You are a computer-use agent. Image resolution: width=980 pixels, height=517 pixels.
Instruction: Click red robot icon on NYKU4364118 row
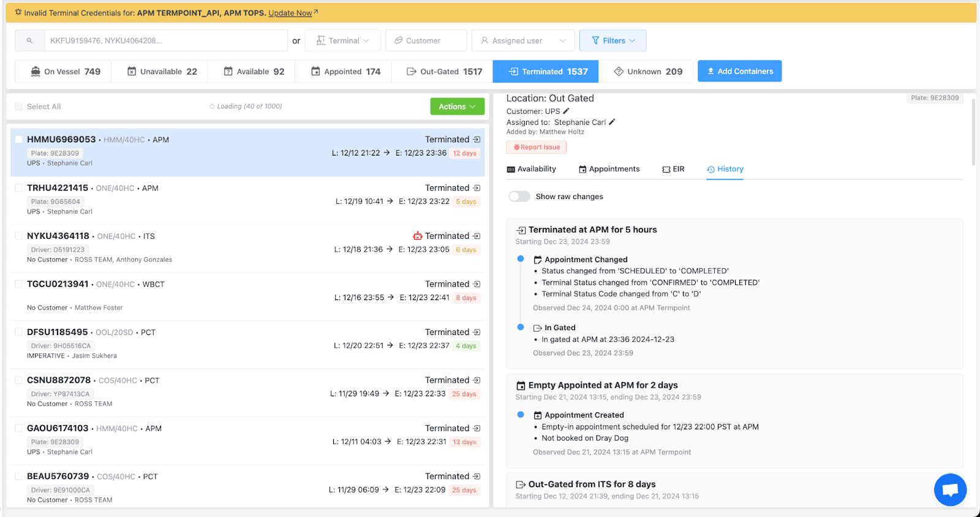tap(418, 236)
